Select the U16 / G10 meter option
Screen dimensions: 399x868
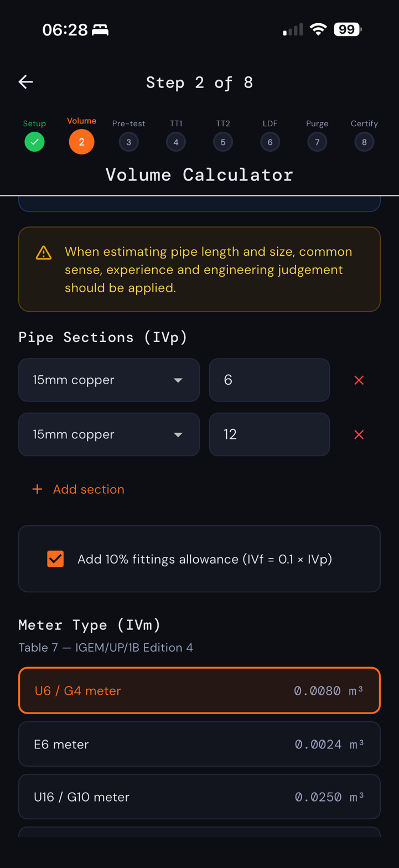pos(199,797)
